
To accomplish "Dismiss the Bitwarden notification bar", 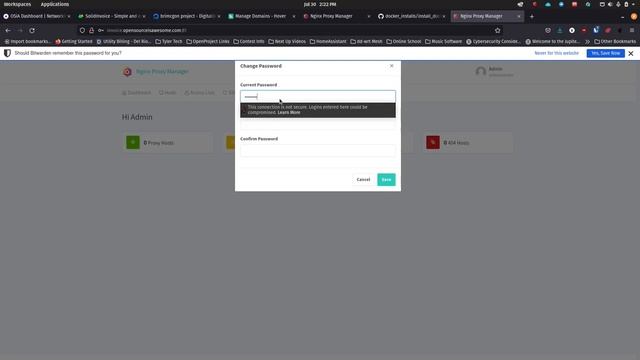I will 631,53.
